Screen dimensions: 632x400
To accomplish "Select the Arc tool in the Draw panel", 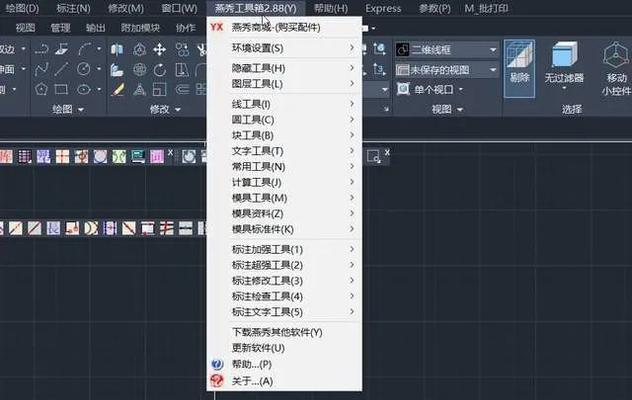I will click(85, 49).
